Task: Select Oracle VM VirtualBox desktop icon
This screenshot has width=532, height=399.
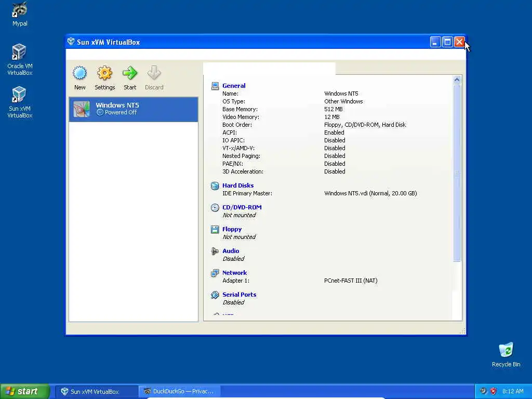Action: [x=19, y=52]
